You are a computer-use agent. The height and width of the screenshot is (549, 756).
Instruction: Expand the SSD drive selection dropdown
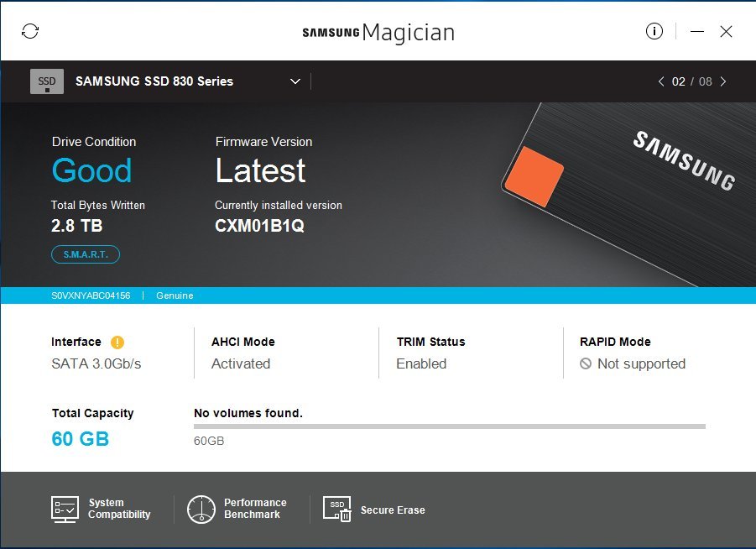pos(295,81)
